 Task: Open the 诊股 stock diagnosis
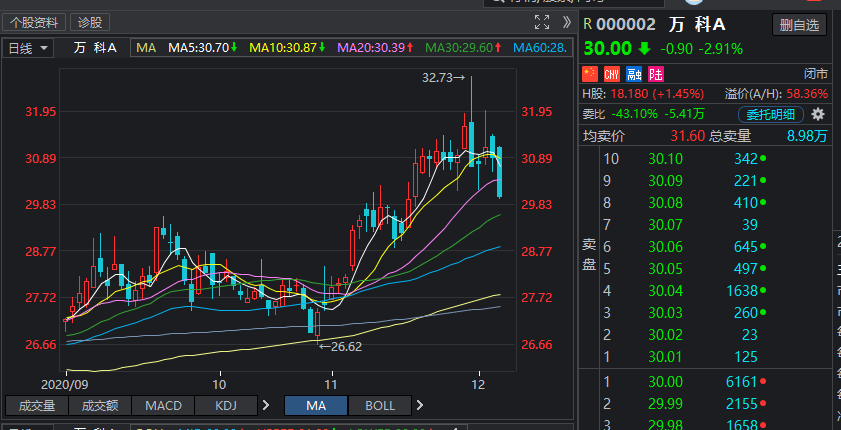click(x=90, y=23)
